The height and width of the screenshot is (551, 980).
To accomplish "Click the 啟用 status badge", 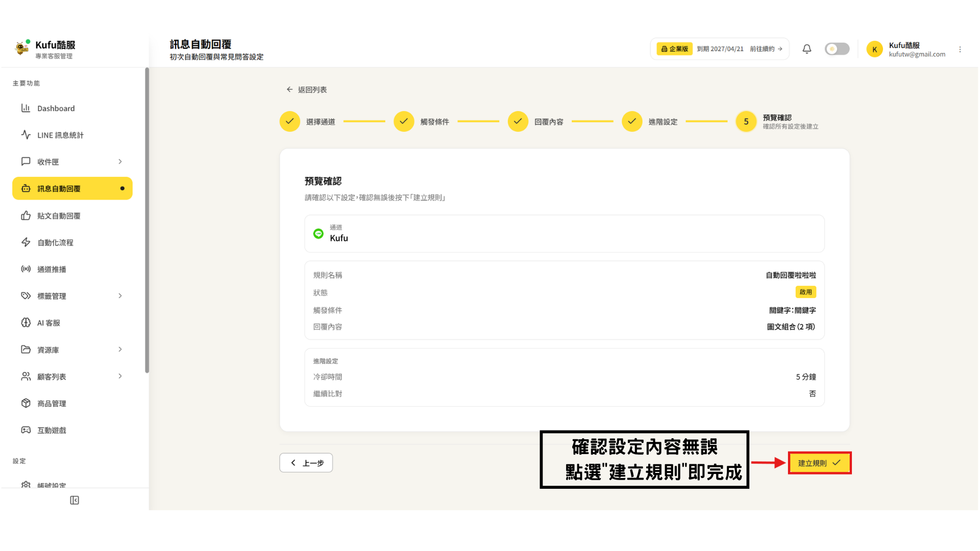I will [x=805, y=292].
